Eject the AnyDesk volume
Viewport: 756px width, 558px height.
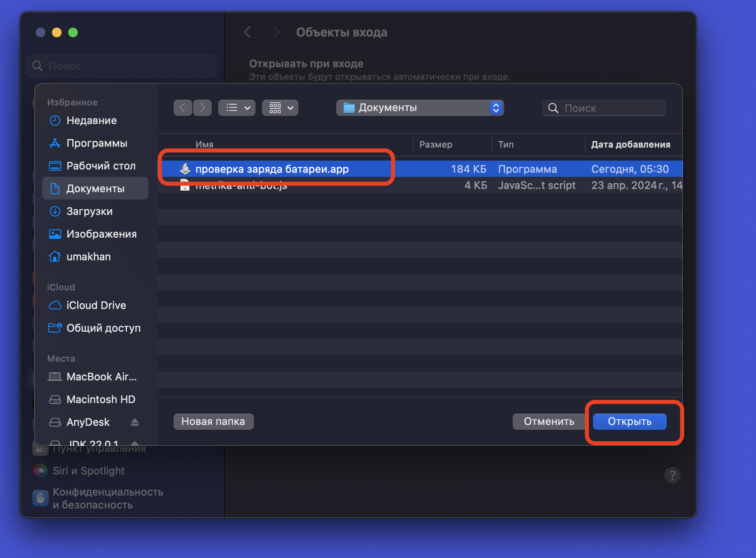coord(135,422)
